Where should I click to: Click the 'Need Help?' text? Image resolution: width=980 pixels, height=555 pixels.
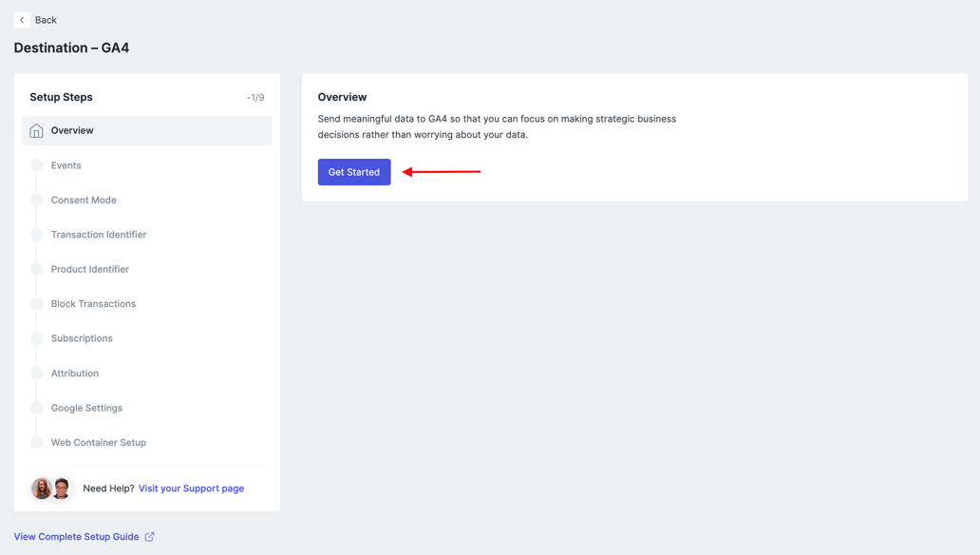[109, 488]
